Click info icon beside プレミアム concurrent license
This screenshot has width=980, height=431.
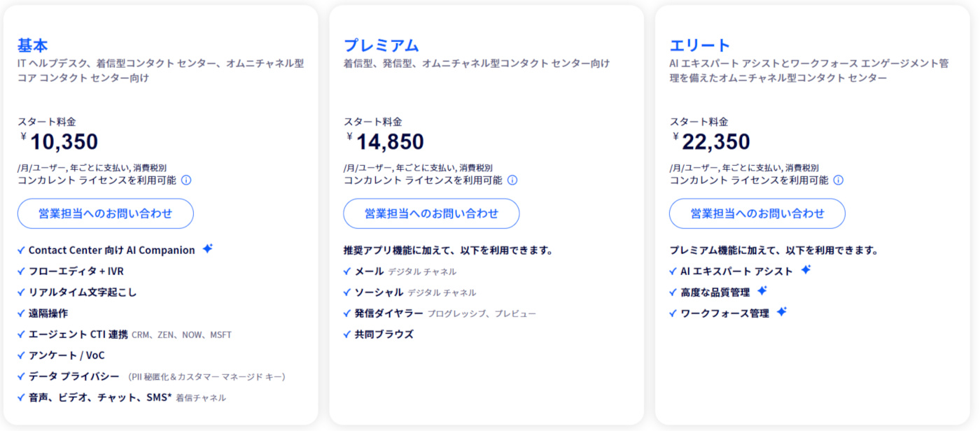tap(512, 180)
